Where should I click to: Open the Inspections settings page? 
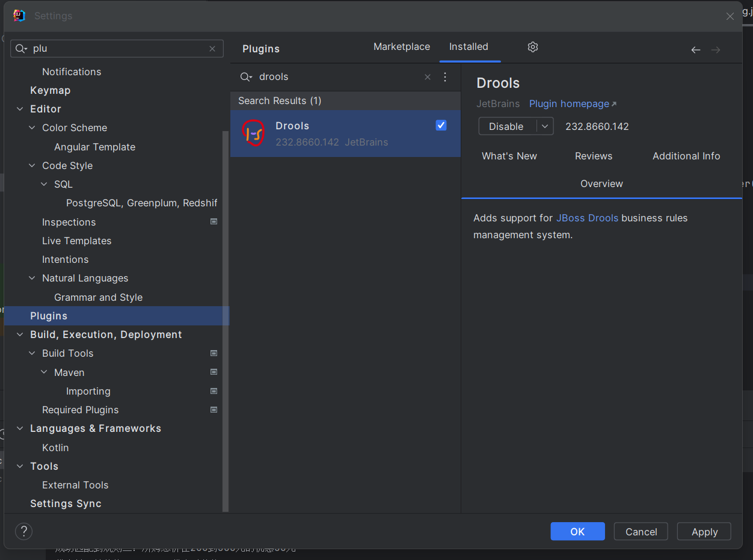[x=69, y=222]
